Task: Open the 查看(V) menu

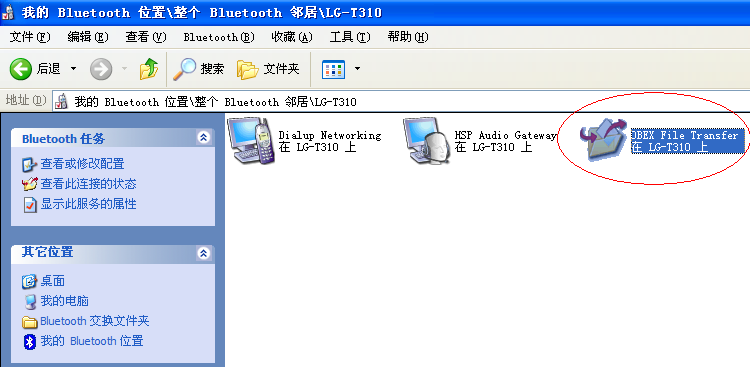Action: tap(146, 37)
